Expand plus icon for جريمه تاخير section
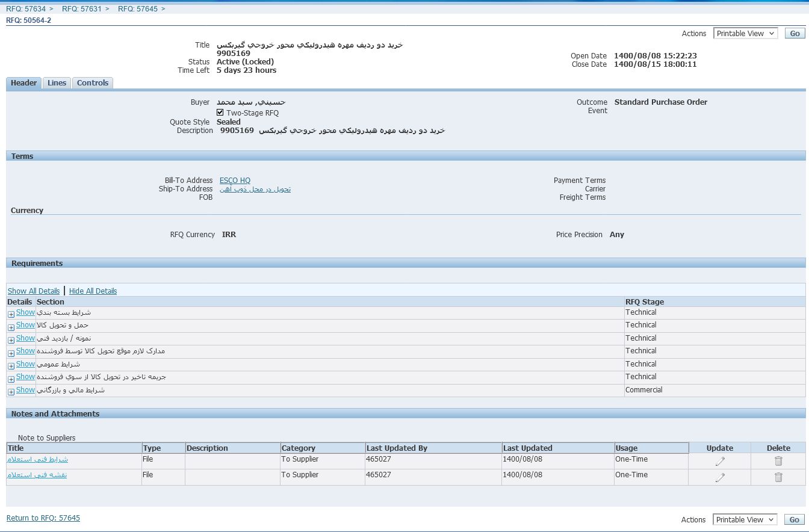 [11, 379]
